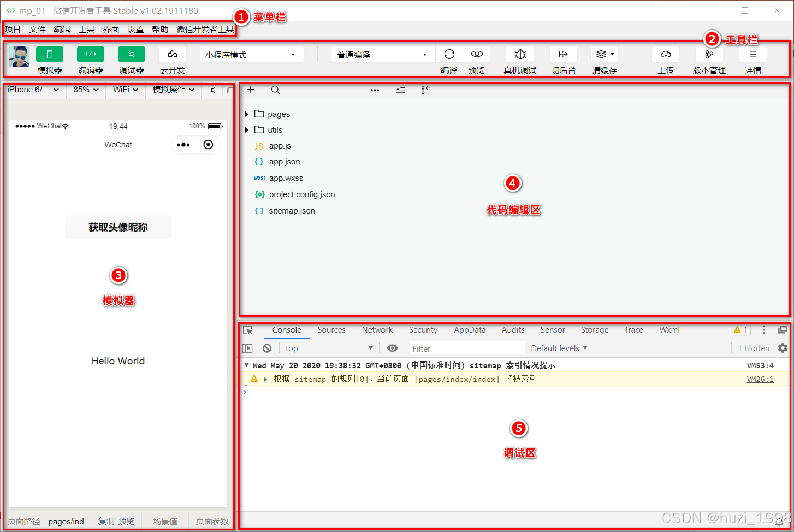The height and width of the screenshot is (532, 794).
Task: Click the debugger more options dots
Action: [x=764, y=330]
